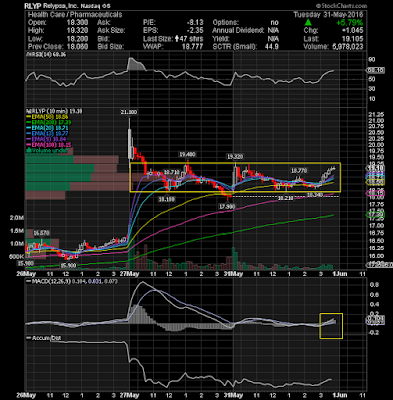Click the 31May label under price chart

233,274
